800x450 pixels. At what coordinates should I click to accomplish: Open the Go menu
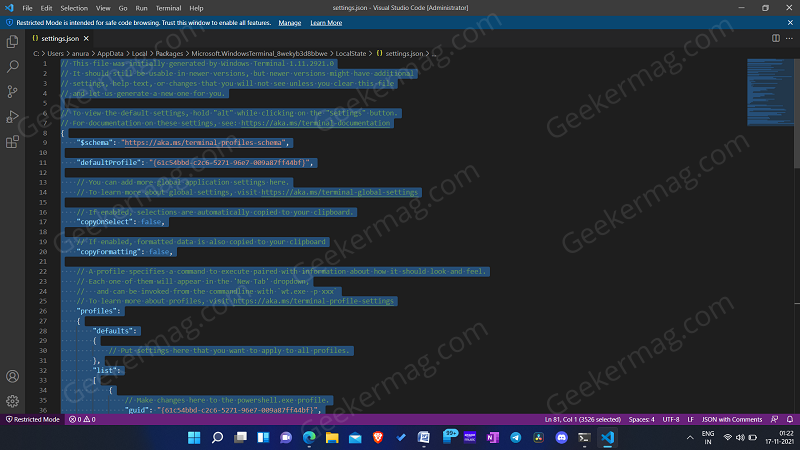123,8
